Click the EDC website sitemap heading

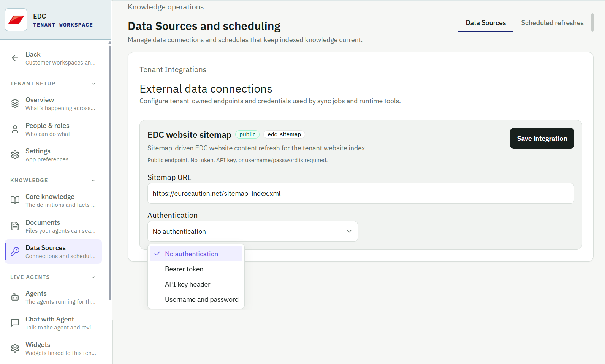[189, 135]
